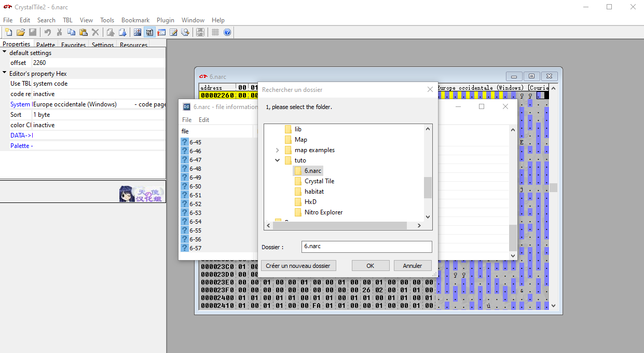644x353 pixels.
Task: Click the Paste toolbar icon
Action: click(x=83, y=32)
